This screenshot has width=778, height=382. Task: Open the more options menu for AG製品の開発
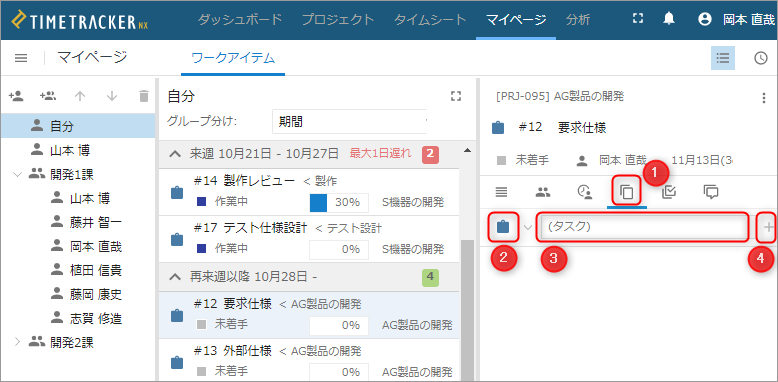point(764,98)
